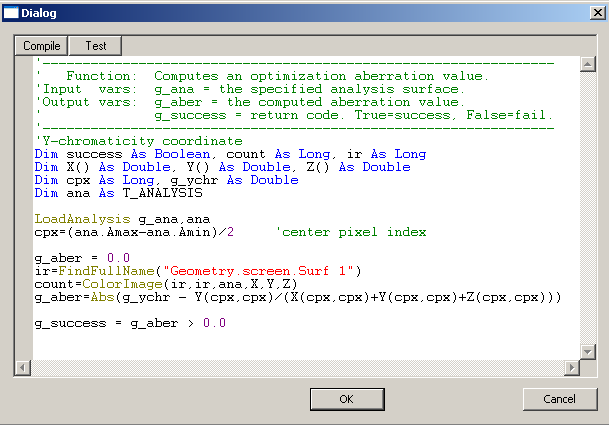Click the horizontal scrollbar right arrow
Image resolution: width=609 pixels, height=425 pixels.
(x=572, y=367)
